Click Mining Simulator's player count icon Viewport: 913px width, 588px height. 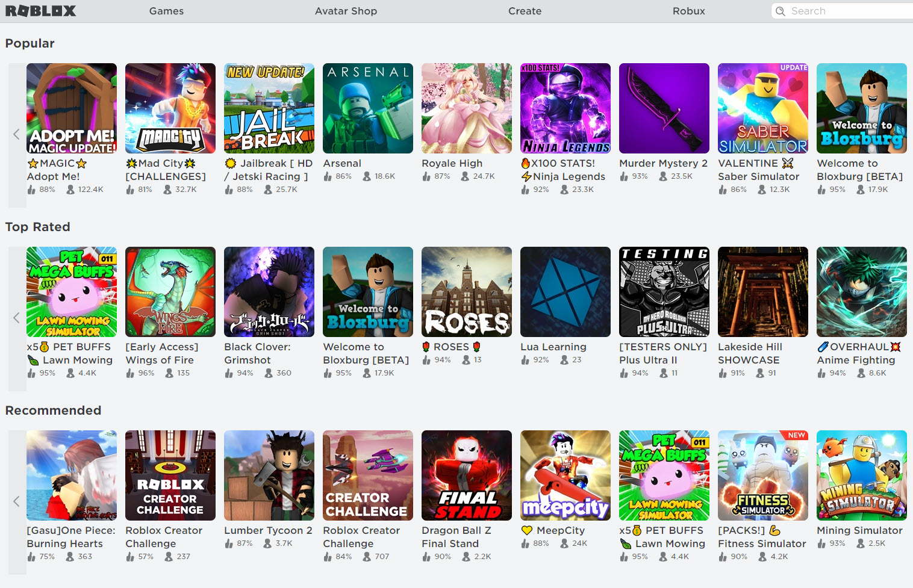(861, 543)
